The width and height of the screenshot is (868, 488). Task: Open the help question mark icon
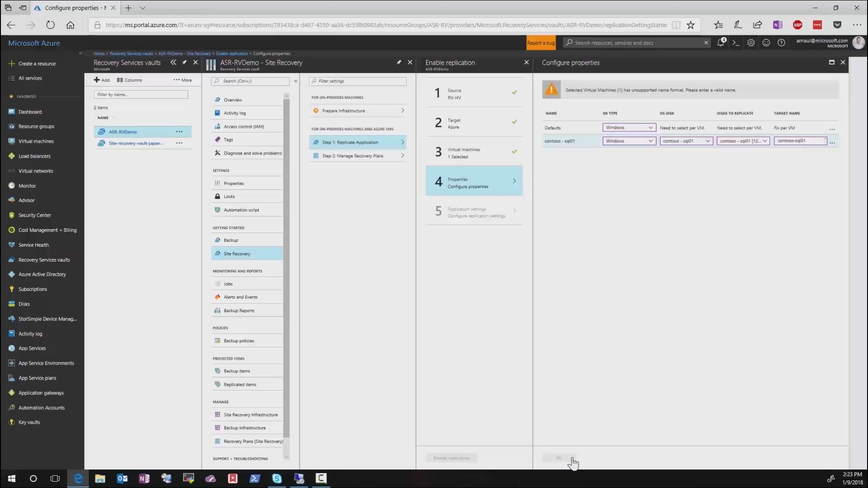coord(781,42)
